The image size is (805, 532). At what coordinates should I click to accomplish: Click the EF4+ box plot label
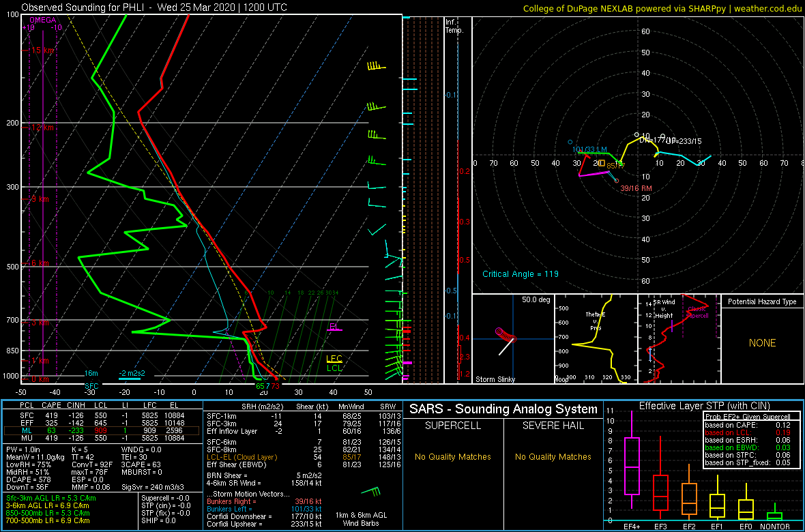point(631,527)
